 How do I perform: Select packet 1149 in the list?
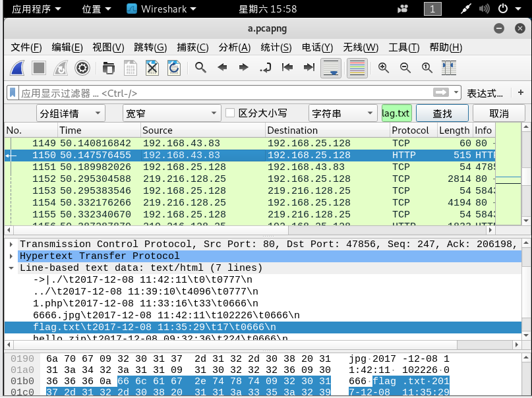pos(250,143)
